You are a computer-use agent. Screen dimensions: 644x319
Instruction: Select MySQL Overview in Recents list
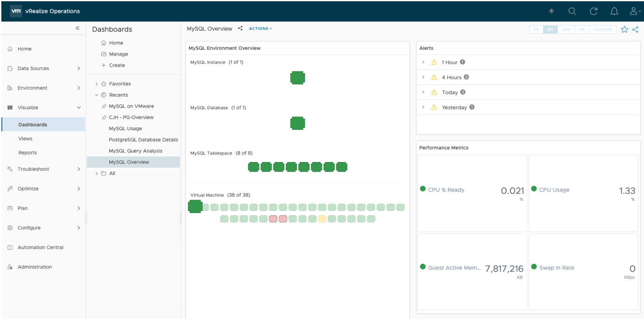click(x=133, y=162)
